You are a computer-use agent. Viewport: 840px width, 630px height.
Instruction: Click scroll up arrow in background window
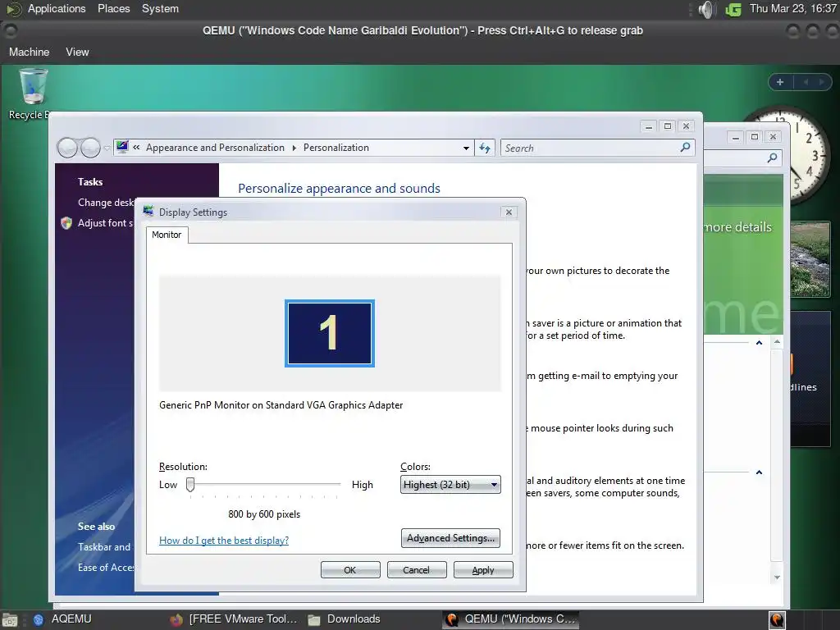pyautogui.click(x=778, y=342)
